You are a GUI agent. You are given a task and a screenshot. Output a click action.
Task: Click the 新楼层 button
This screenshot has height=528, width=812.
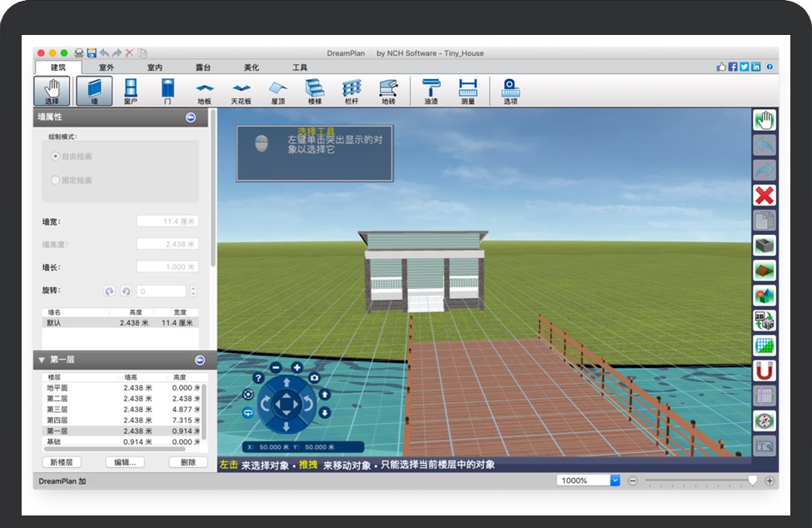point(62,462)
